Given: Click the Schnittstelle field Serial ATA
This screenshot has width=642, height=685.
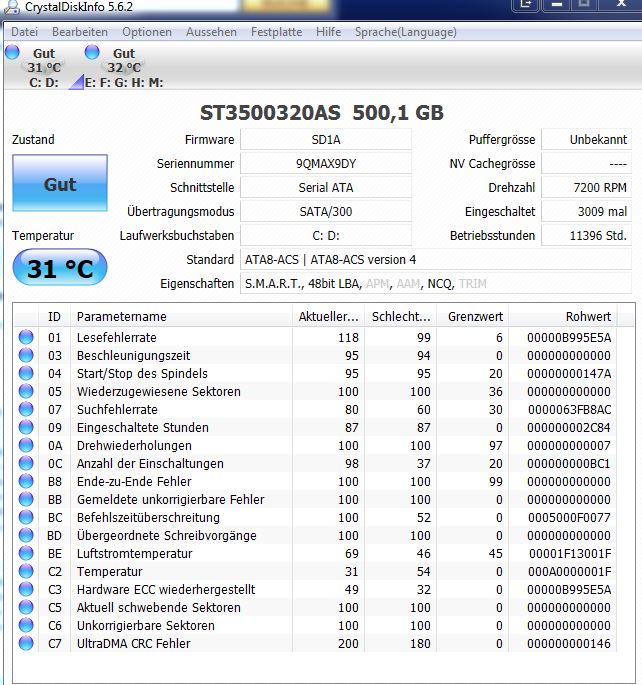Looking at the screenshot, I should (x=326, y=187).
